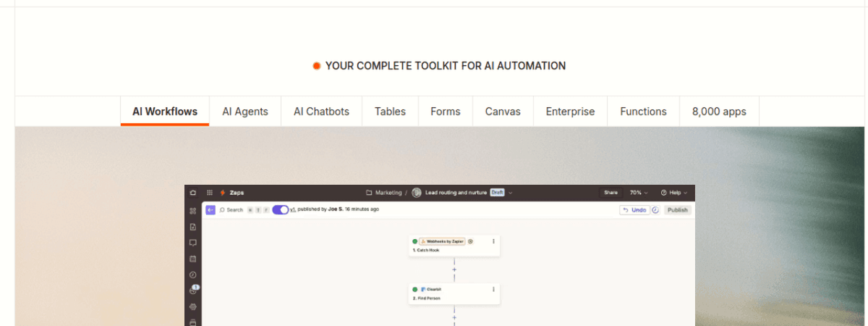Click the home icon in Zap editor

point(192,193)
